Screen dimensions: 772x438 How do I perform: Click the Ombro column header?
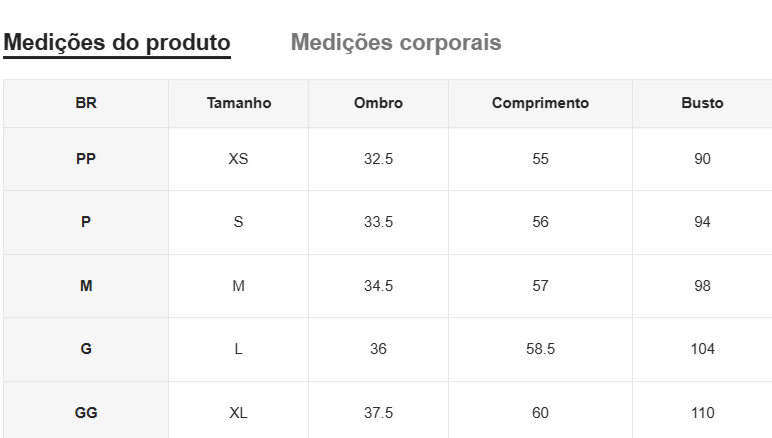[378, 103]
